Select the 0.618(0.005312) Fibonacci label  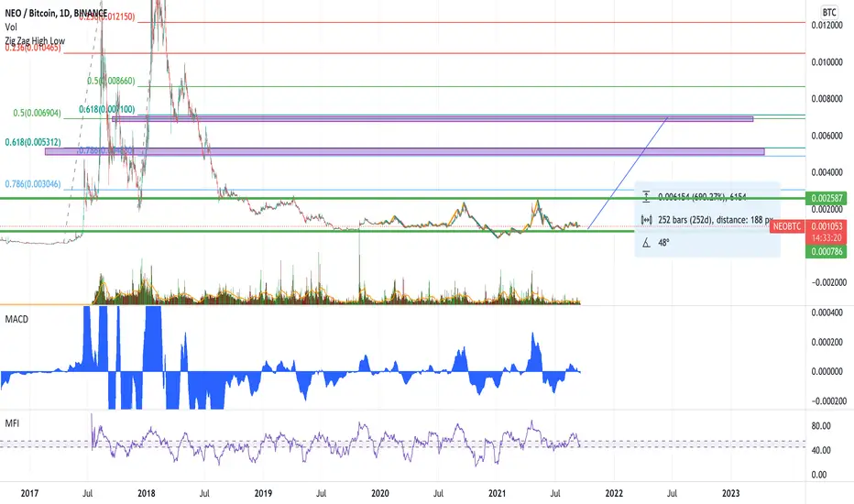tap(33, 142)
